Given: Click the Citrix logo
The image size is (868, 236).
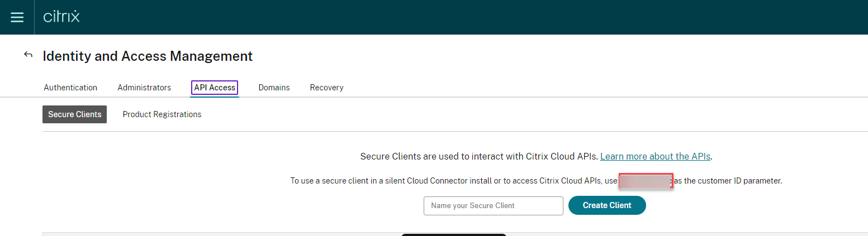Looking at the screenshot, I should coord(61,17).
